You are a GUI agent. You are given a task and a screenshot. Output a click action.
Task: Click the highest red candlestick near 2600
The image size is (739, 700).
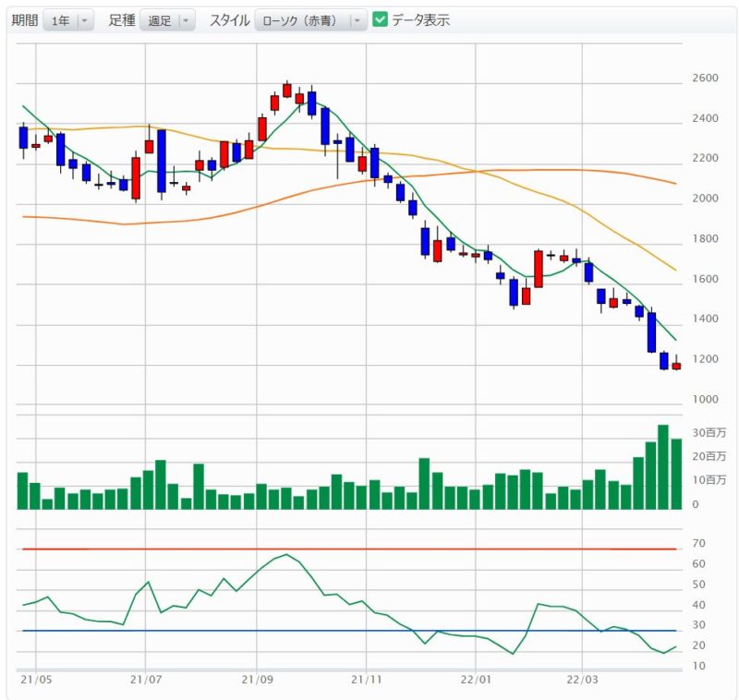click(287, 90)
